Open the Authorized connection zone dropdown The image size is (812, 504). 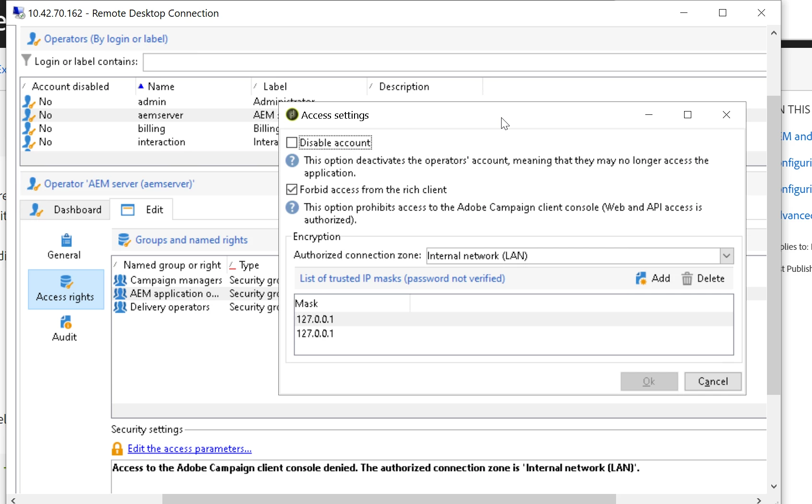tap(726, 256)
